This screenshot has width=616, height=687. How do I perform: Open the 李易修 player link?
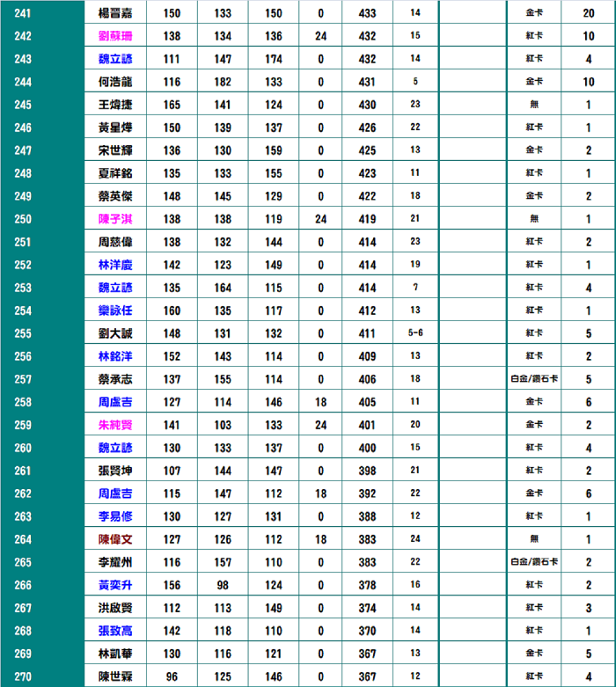tap(115, 515)
